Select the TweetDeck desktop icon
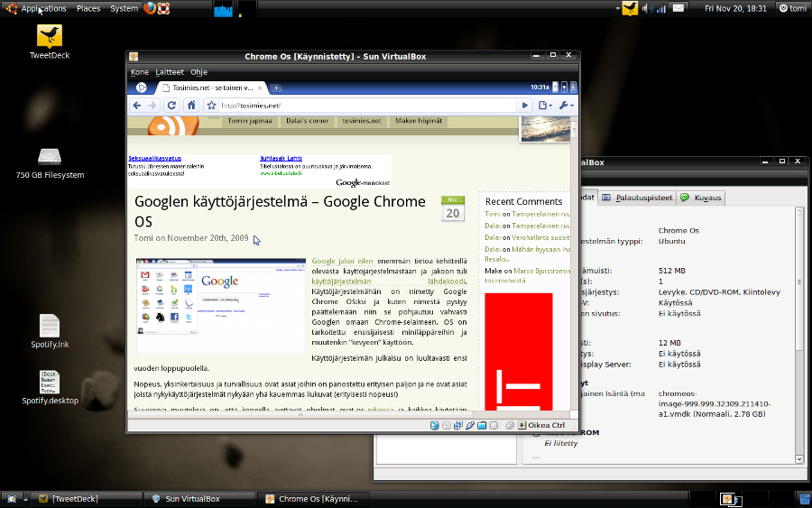Screen dimensions: 812x508 point(50,42)
